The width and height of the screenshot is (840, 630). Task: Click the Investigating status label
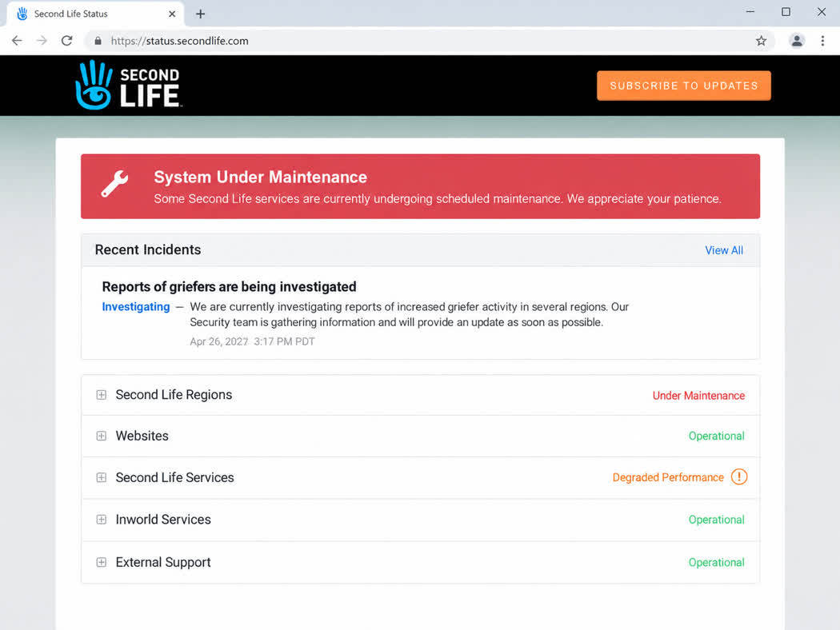pyautogui.click(x=135, y=307)
